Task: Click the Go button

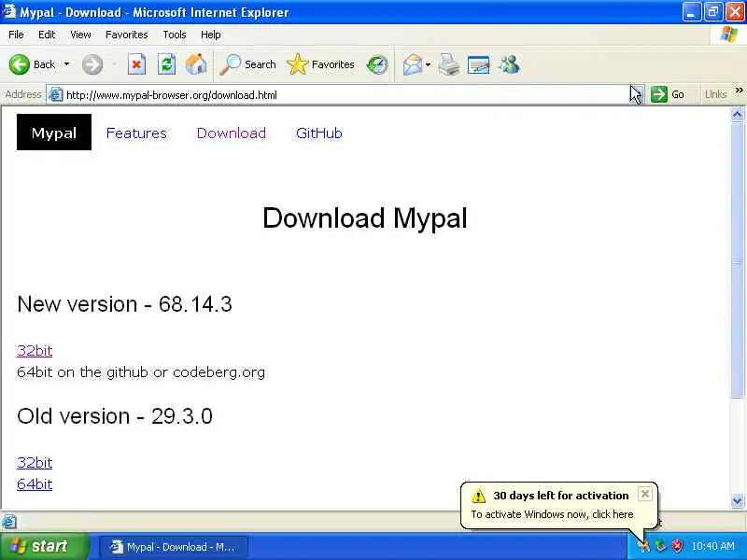Action: coord(668,94)
